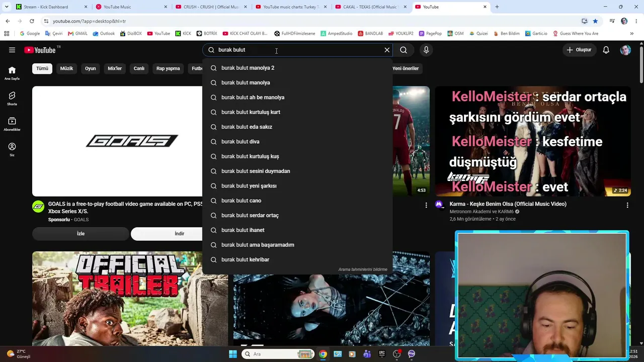Image resolution: width=644 pixels, height=362 pixels.
Task: Select suggestion "burak bulut manolya 2"
Action: [x=297, y=68]
